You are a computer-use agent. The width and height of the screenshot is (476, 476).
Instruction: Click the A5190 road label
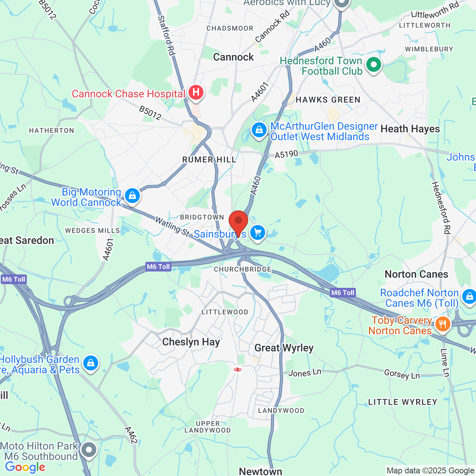286,154
